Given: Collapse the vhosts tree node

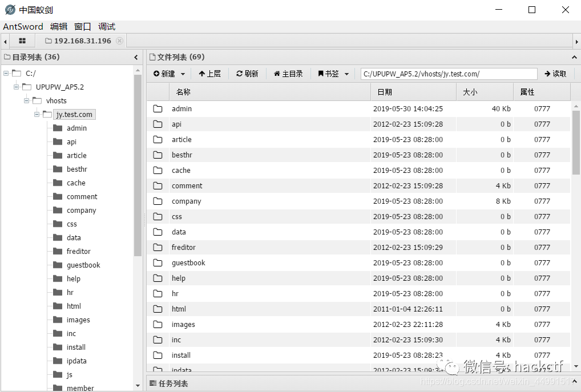Looking at the screenshot, I should click(x=26, y=101).
